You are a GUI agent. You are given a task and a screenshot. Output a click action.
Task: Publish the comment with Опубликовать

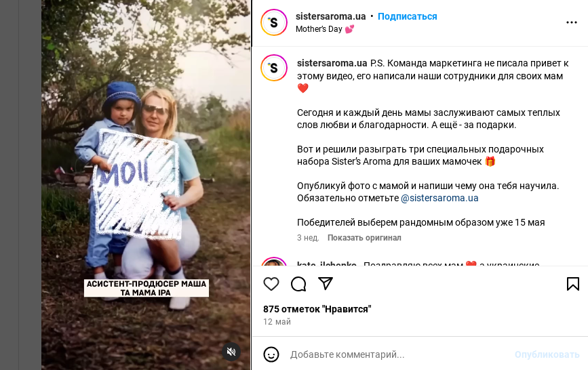tap(547, 354)
